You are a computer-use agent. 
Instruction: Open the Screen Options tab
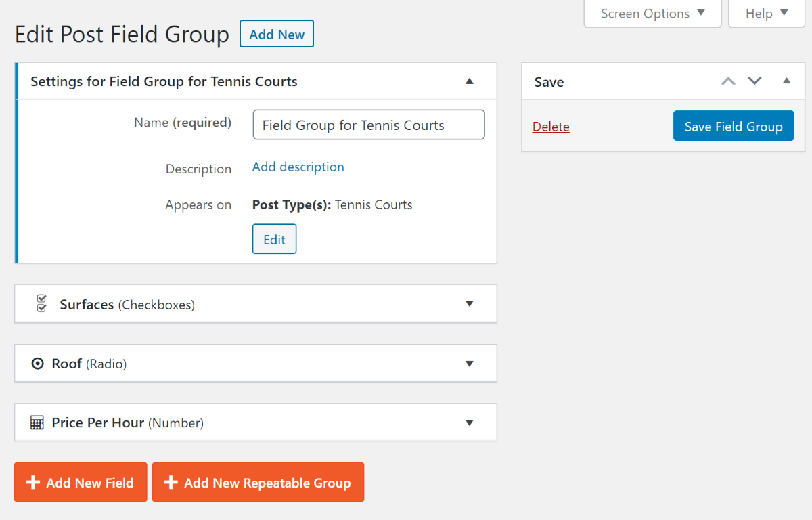(652, 14)
